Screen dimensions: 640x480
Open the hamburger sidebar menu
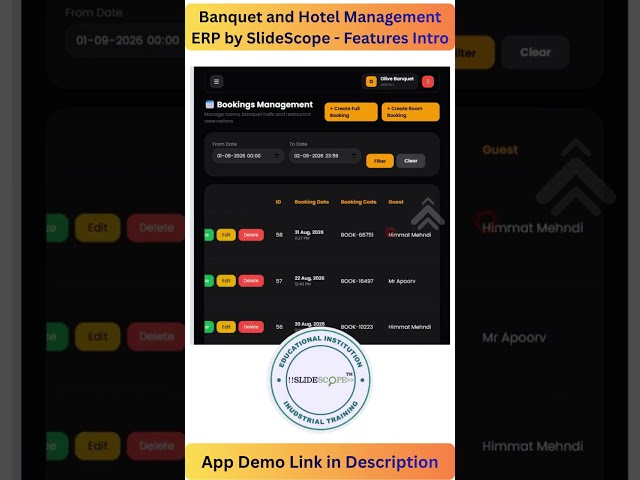coord(216,82)
